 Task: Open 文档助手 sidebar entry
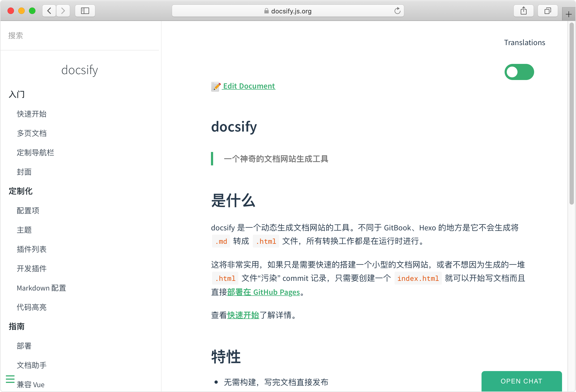click(32, 365)
